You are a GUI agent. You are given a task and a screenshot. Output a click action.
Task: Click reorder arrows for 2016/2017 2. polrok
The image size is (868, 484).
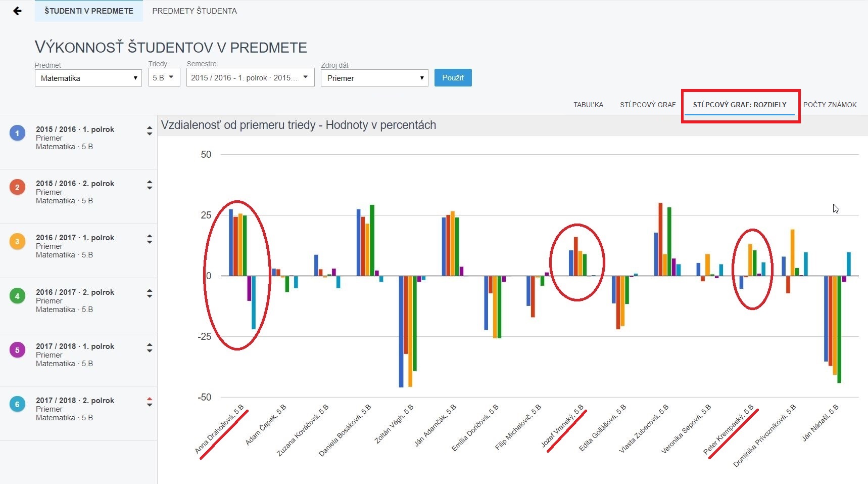(x=150, y=293)
